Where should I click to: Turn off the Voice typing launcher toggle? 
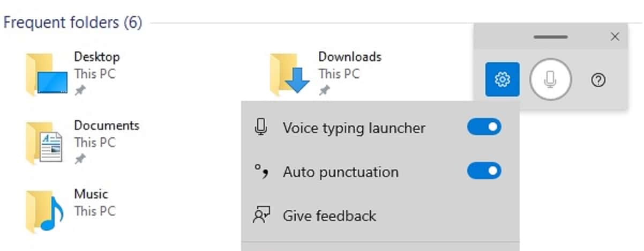(484, 127)
